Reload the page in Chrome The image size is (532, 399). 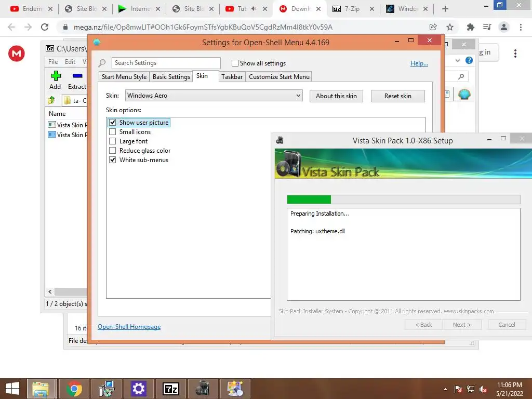pos(45,27)
